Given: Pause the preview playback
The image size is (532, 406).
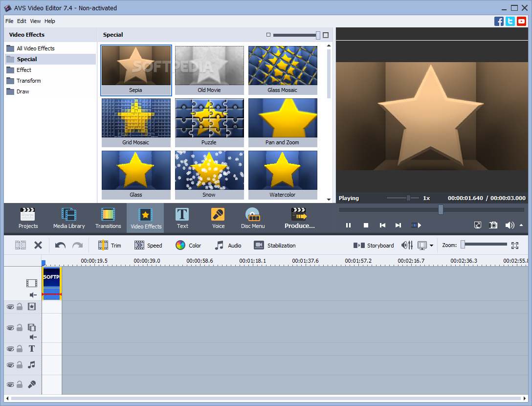Looking at the screenshot, I should pos(348,226).
